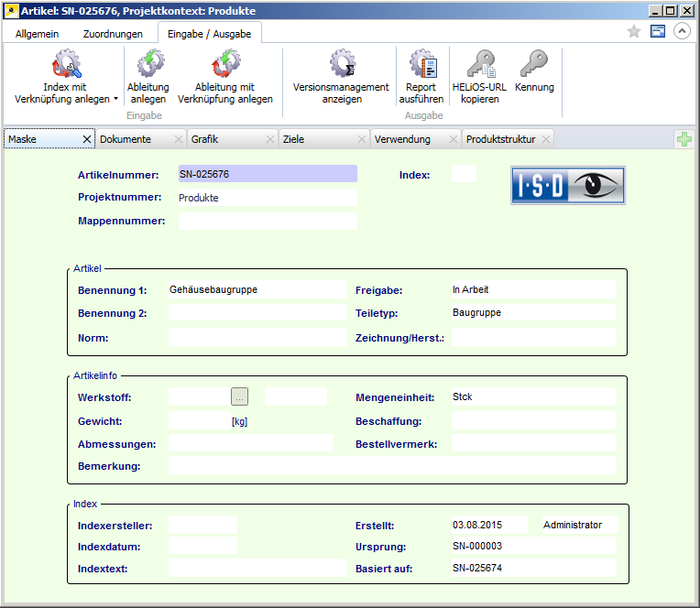700x608 pixels.
Task: Switch to the Zuordnungen ribbon tab
Action: [113, 34]
